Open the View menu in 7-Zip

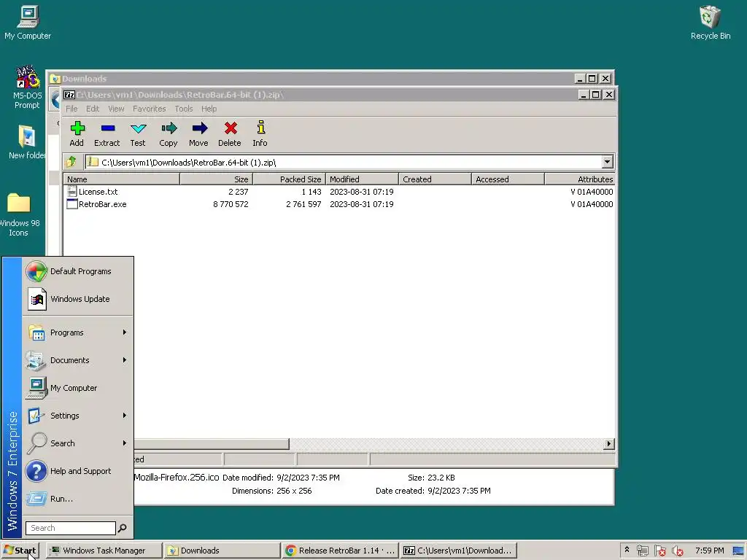[x=116, y=109]
